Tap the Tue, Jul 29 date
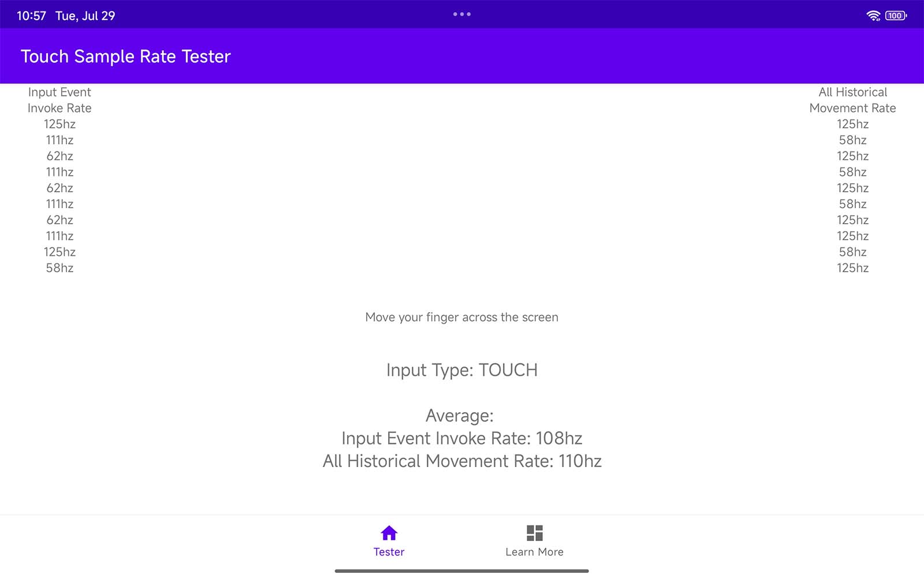 coord(85,16)
